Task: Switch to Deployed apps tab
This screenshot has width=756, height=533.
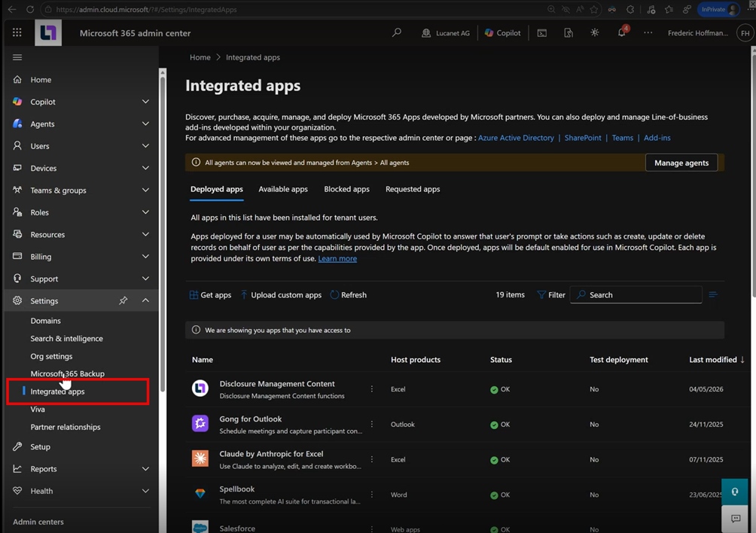Action: [216, 190]
